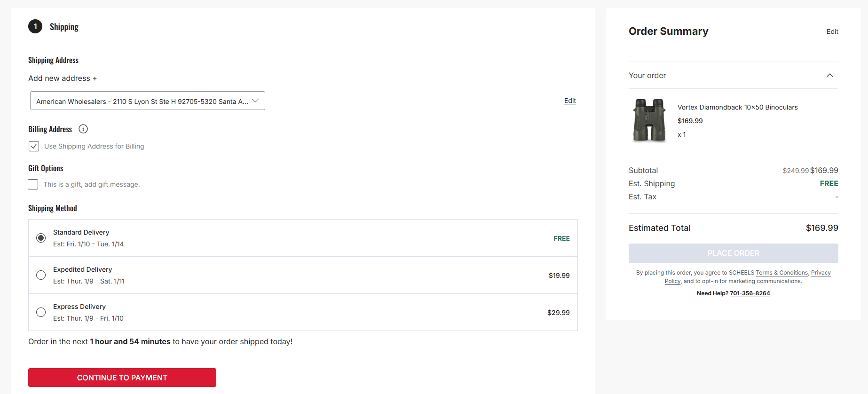Select Standard Delivery radio button
The image size is (868, 394).
pos(41,238)
